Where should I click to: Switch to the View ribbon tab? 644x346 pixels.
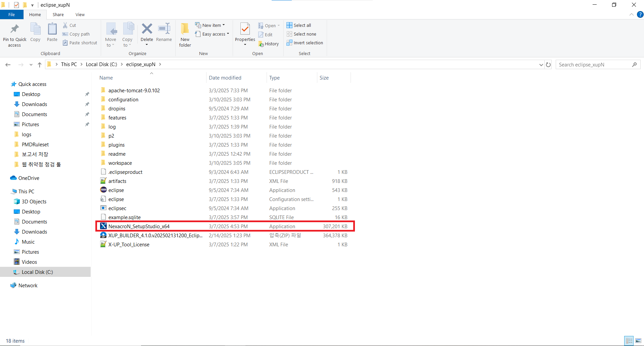tap(80, 14)
